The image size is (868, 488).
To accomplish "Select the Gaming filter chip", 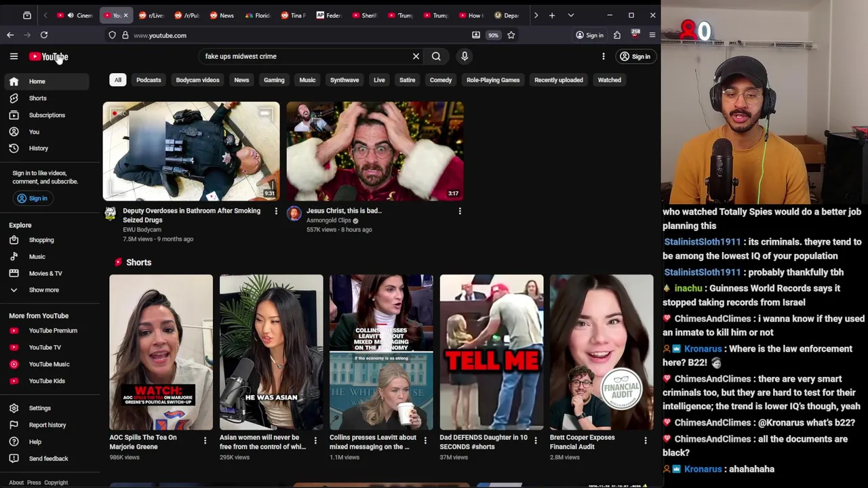I will coord(274,80).
